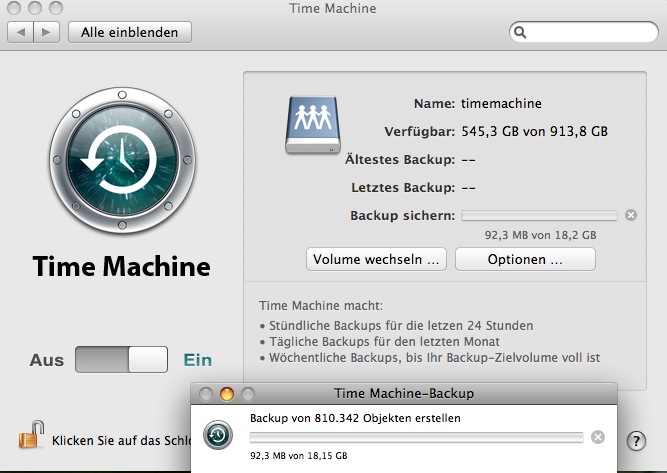Go forward with the right arrow button
The height and width of the screenshot is (473, 667).
click(47, 32)
